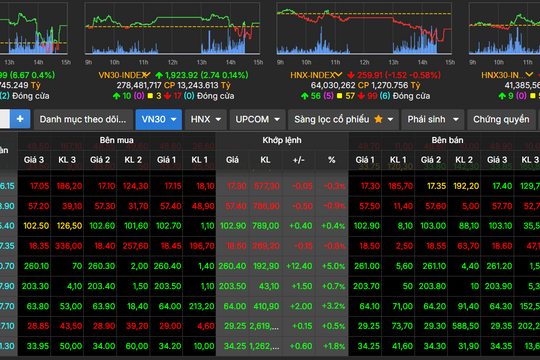Screen dimensions: 540x360
Task: Open the Chứng quyền tab
Action: click(x=501, y=119)
